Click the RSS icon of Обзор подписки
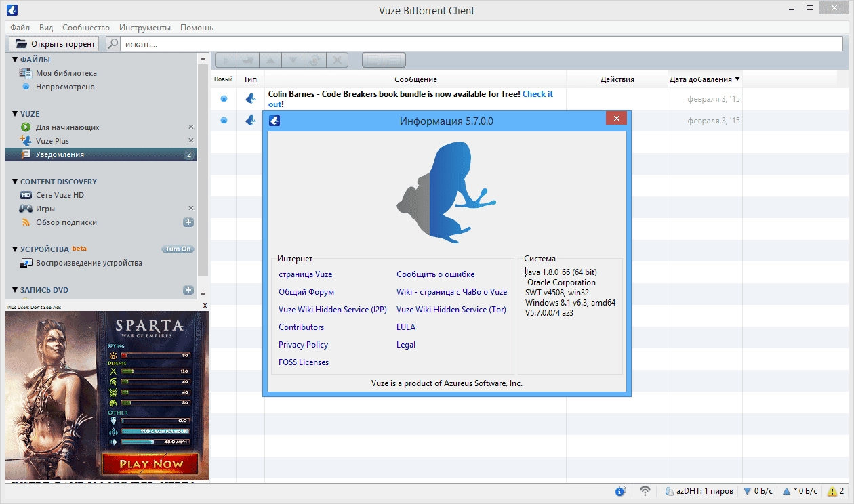Viewport: 854px width, 504px height. point(26,222)
